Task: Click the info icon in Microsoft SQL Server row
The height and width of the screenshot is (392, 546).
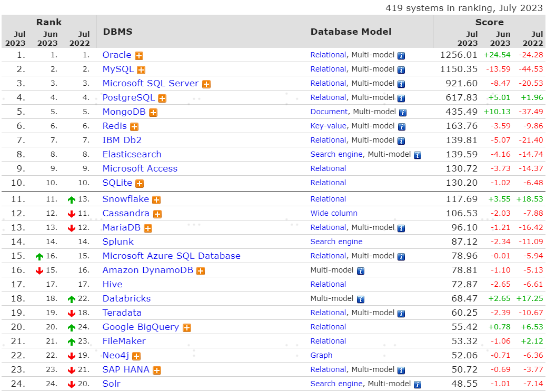Action: click(x=401, y=84)
